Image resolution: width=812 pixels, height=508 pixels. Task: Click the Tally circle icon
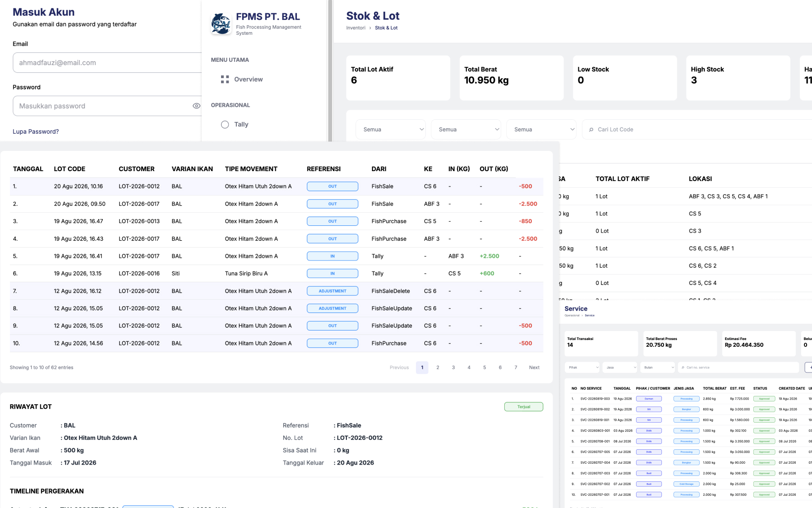pos(225,125)
